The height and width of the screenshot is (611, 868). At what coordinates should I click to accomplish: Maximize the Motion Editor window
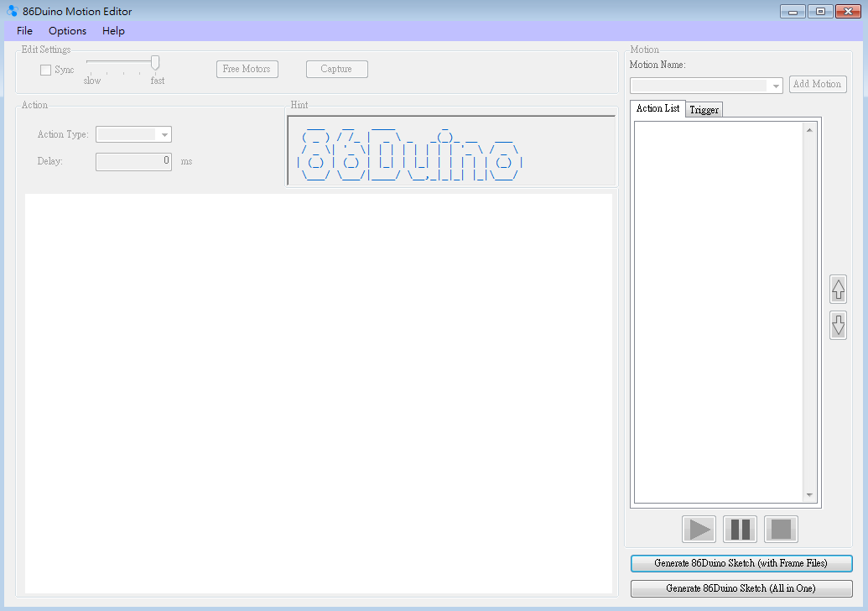click(x=820, y=11)
